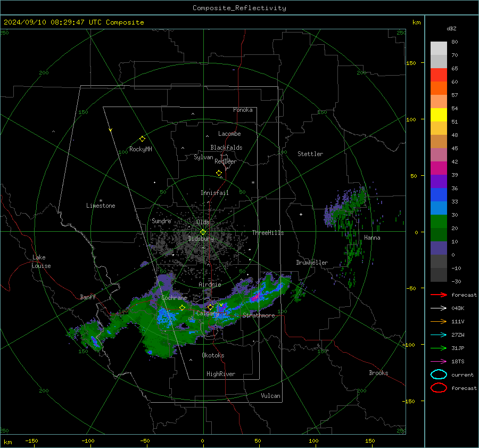The width and height of the screenshot is (479, 448).
Task: Click the yellow diamond marker near RedDeer
Action: [219, 173]
